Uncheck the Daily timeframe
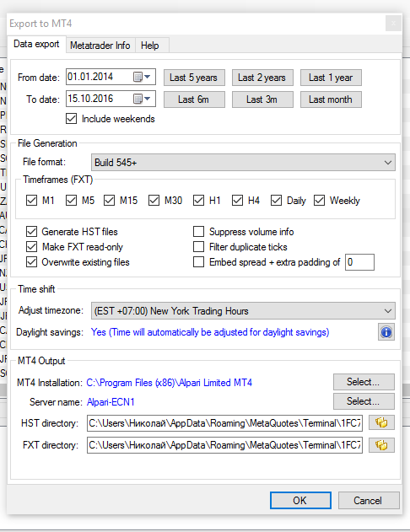Screen dimensions: 410x532 (276, 200)
